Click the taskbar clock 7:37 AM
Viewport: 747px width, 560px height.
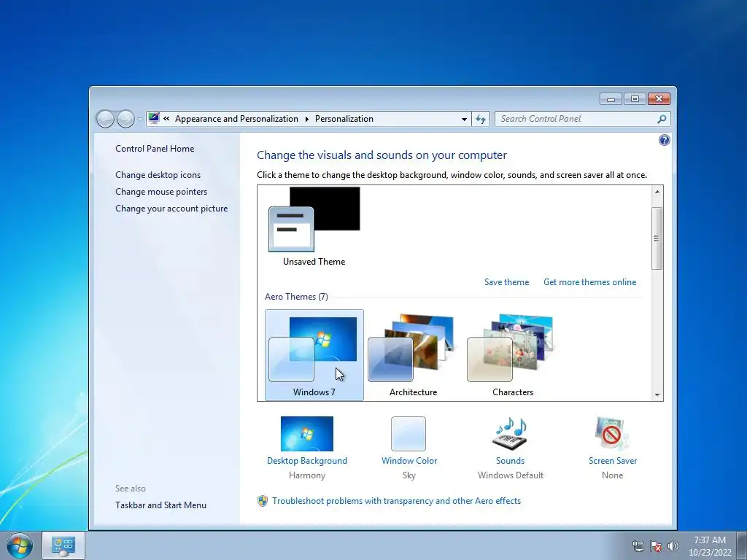coord(709,540)
